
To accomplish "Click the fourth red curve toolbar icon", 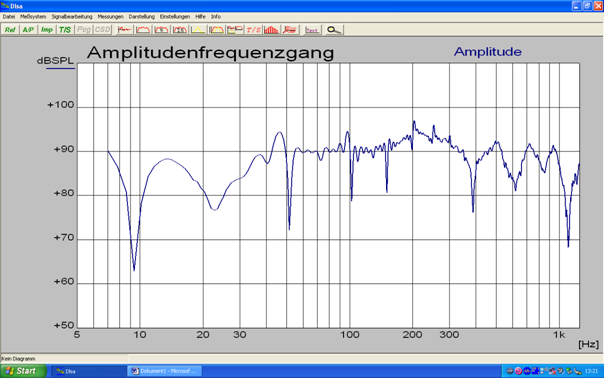I will pyautogui.click(x=180, y=30).
